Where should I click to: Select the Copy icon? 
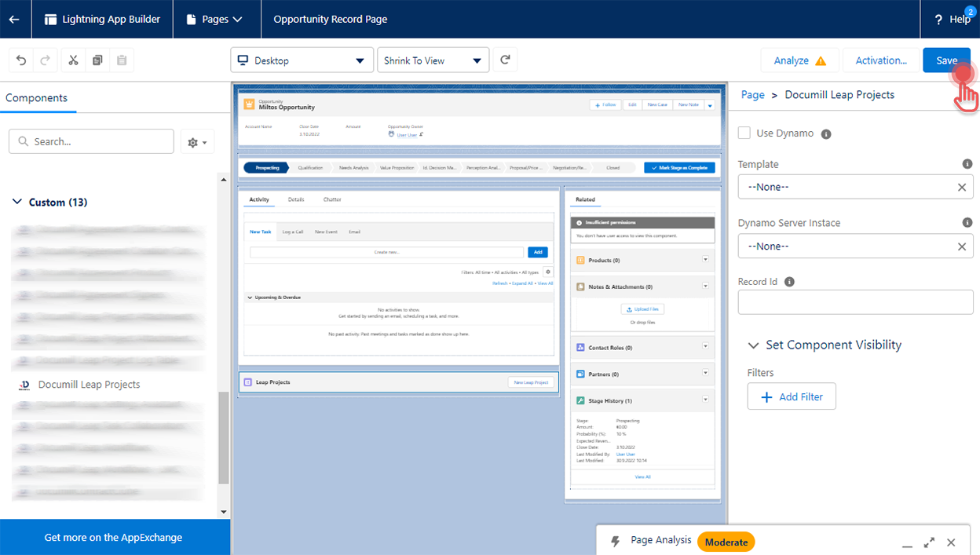97,60
